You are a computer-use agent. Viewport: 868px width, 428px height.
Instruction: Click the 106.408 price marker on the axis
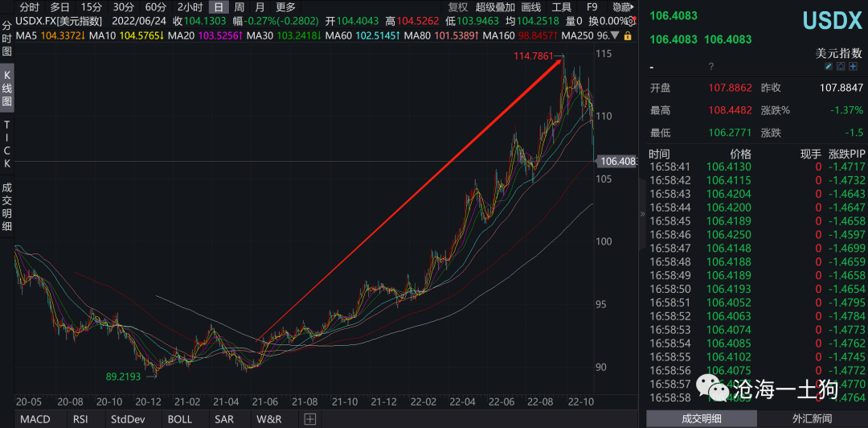pos(617,161)
